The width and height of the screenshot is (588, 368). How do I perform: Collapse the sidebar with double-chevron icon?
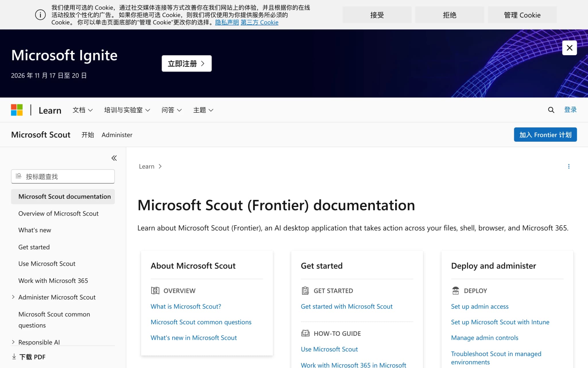coord(114,158)
